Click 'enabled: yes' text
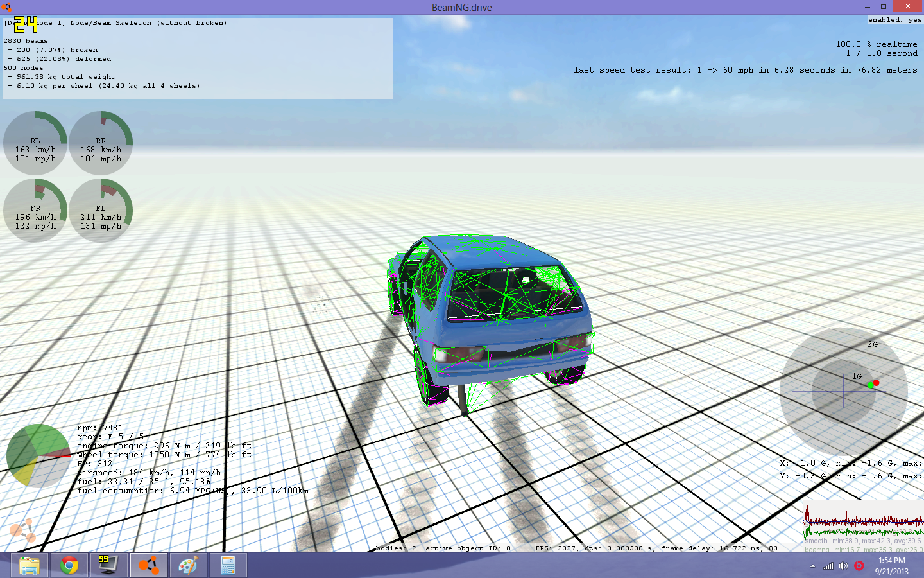Screen dimensions: 924x578 (x=894, y=20)
